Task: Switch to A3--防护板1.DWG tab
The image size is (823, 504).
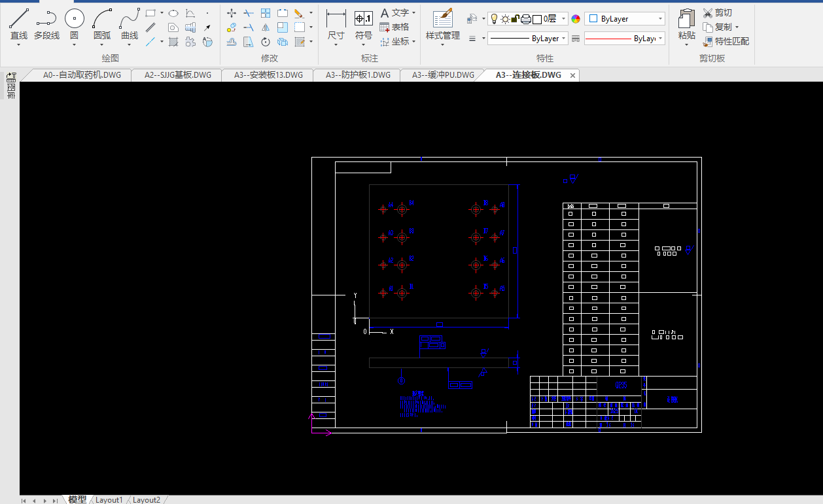Action: coord(358,75)
